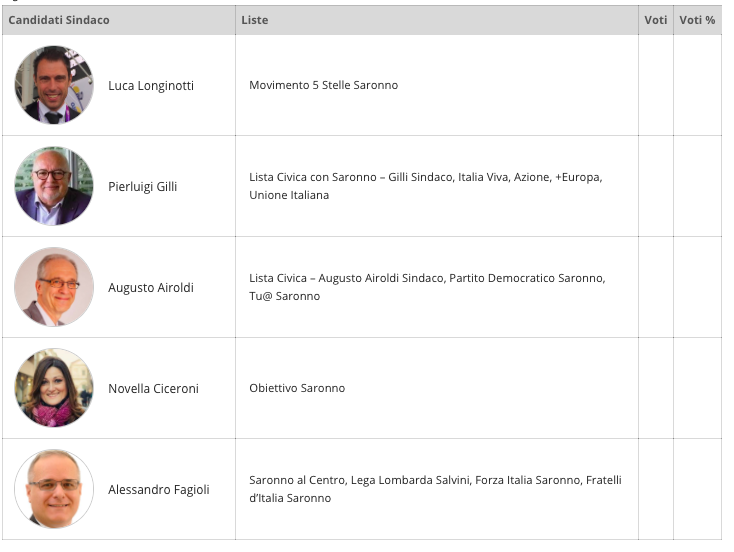Click the Voti % column header
This screenshot has height=552, width=734.
pos(697,20)
